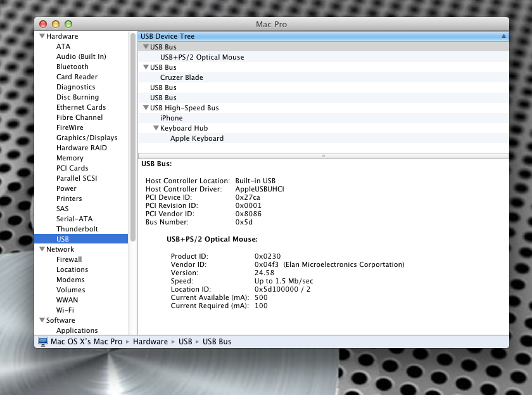Open Graphics/Displays in the sidebar
Screen dimensions: 532x395
[x=87, y=138]
